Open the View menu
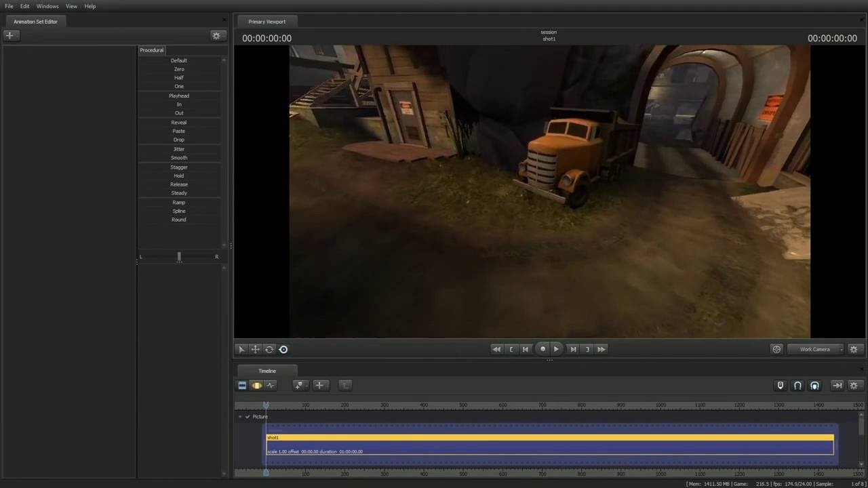 (x=71, y=6)
